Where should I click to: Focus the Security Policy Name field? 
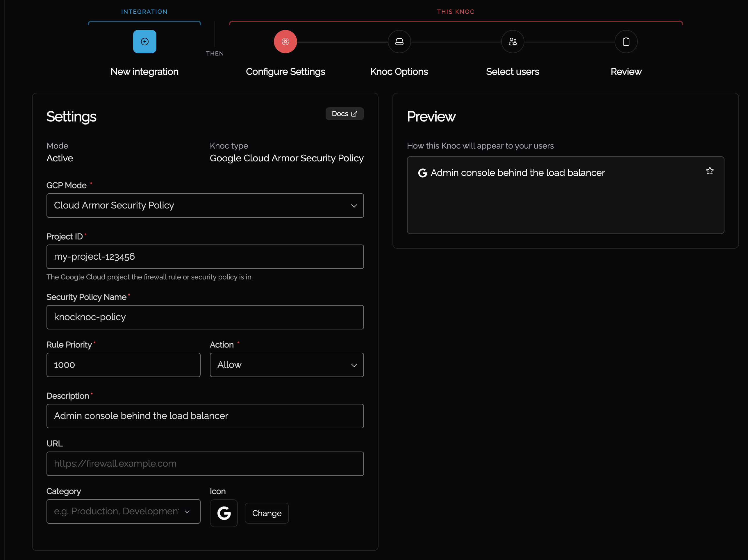click(205, 317)
